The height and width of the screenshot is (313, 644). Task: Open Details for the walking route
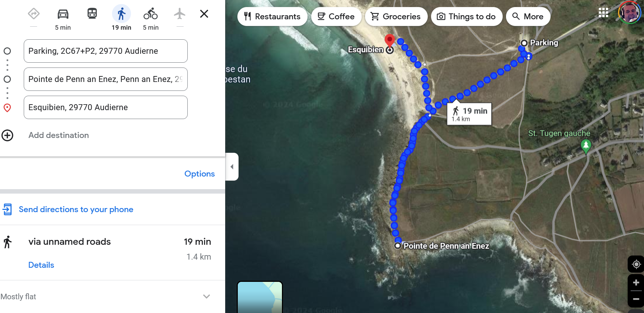[41, 265]
